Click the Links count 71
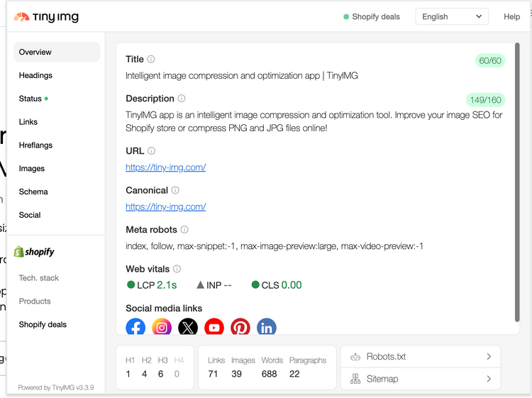The width and height of the screenshot is (532, 398). (213, 374)
